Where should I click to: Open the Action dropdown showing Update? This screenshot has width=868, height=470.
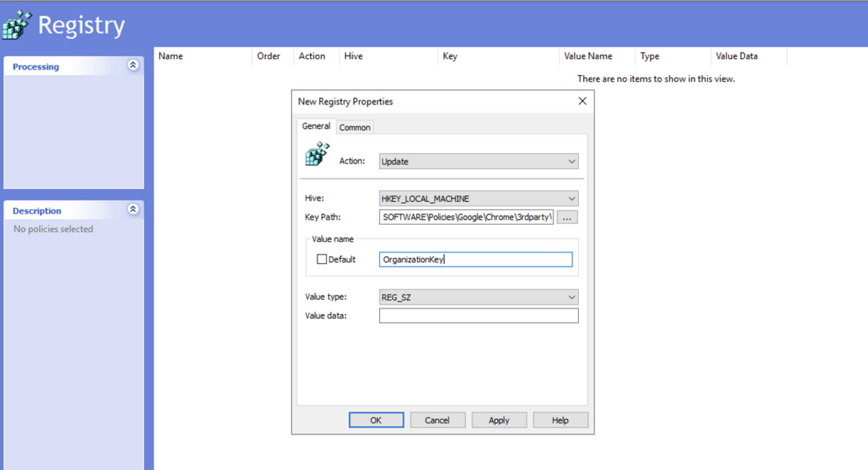[478, 161]
